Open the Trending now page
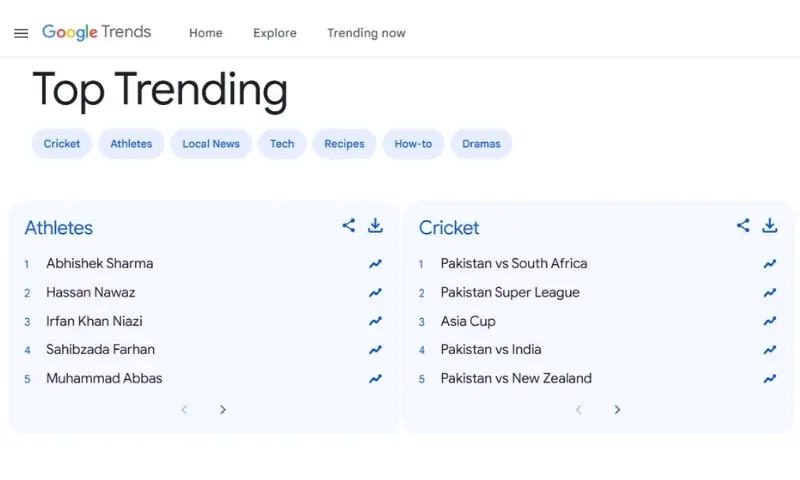 point(366,33)
